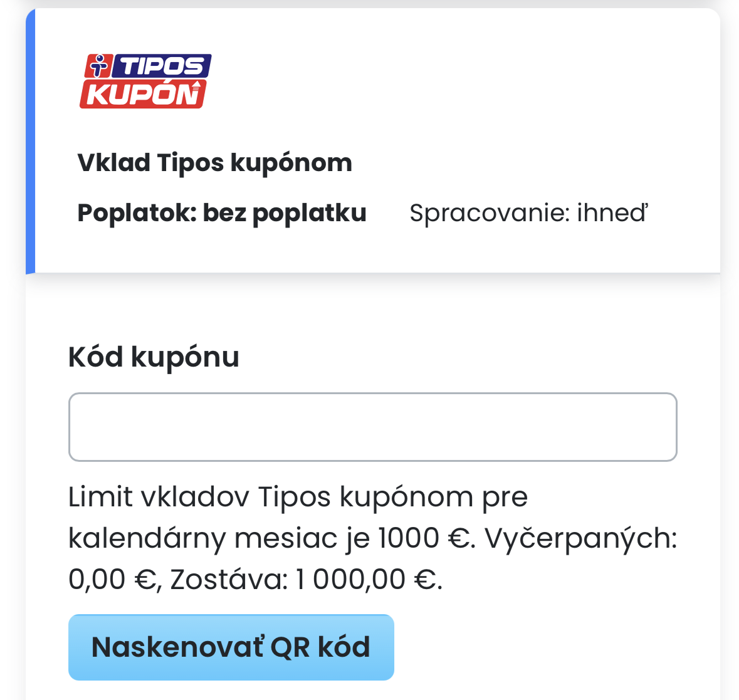Click the Vyčerpaných label
Screen dimensions: 739x700
pyautogui.click(x=580, y=538)
